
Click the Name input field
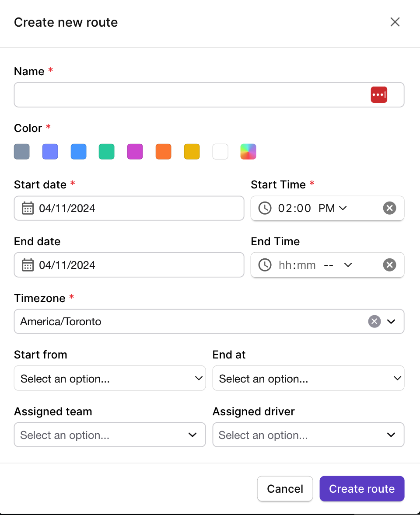[x=209, y=94]
